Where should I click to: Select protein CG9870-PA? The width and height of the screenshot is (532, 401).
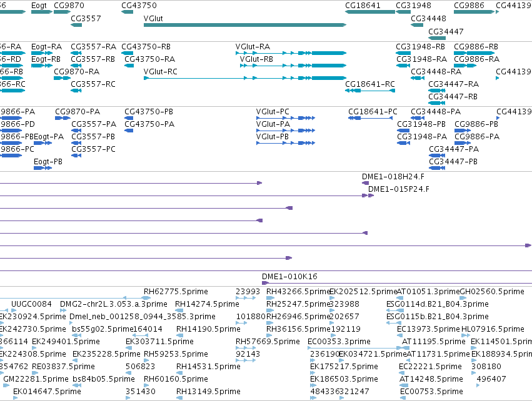click(x=63, y=118)
